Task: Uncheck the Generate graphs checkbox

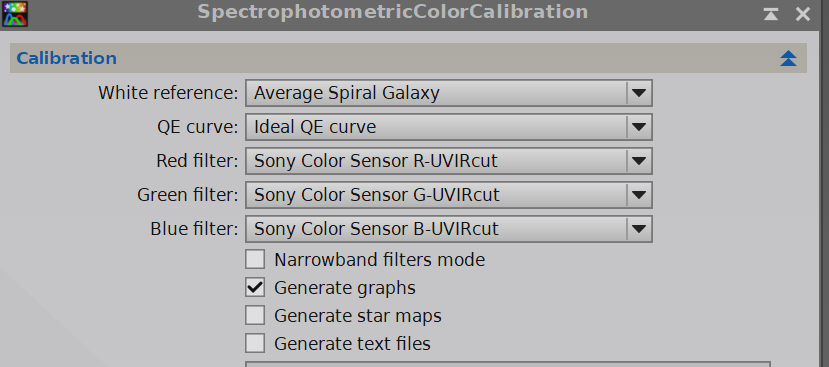Action: click(255, 288)
